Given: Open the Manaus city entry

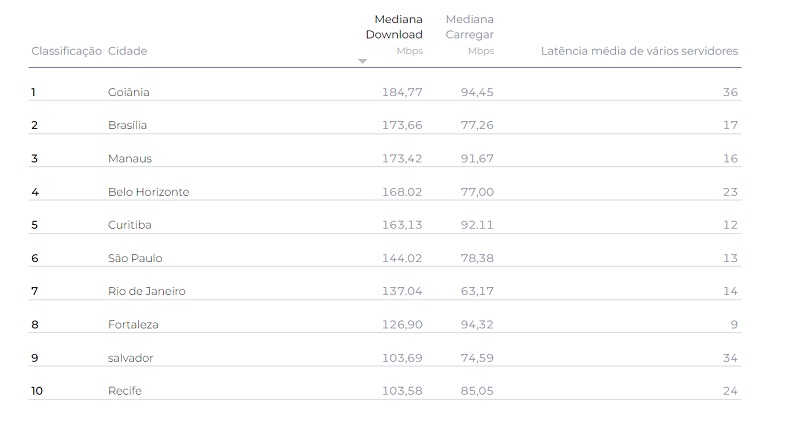Looking at the screenshot, I should click(130, 158).
